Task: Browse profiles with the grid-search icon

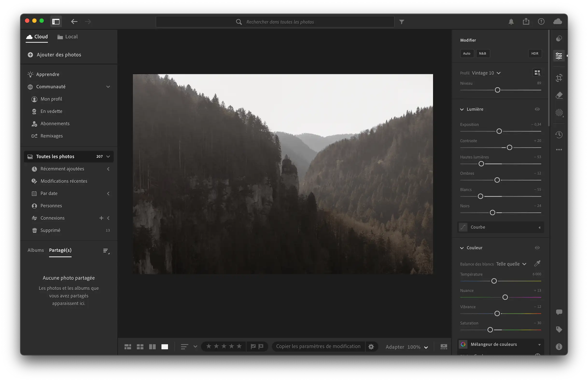Action: coord(537,73)
